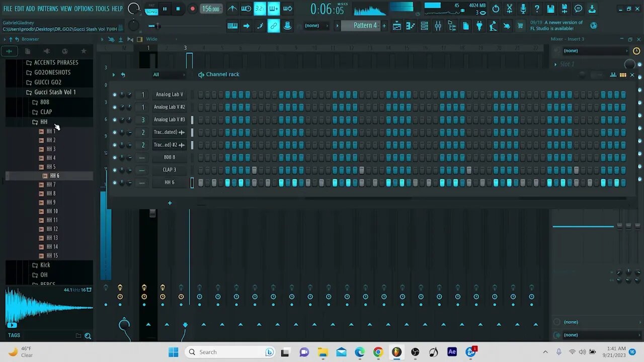This screenshot has width=644, height=362.
Task: Mute the HH 6 channel
Action: pos(115,183)
